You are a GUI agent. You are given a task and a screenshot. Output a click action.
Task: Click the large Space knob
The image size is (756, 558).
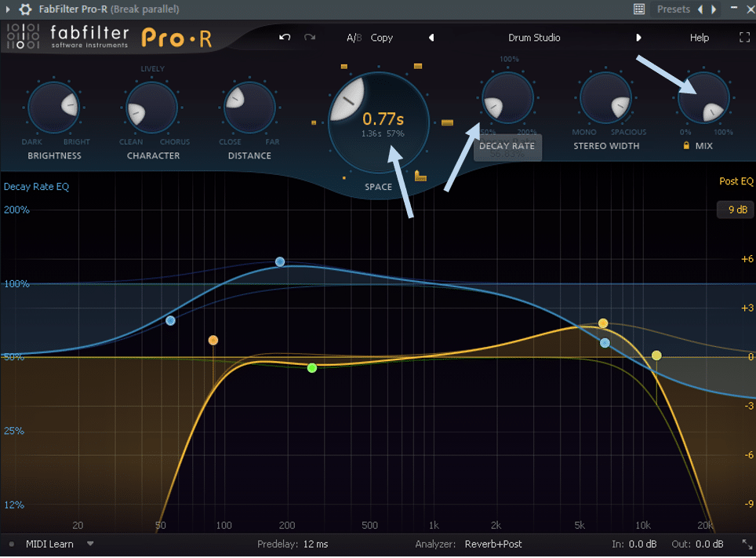(379, 122)
